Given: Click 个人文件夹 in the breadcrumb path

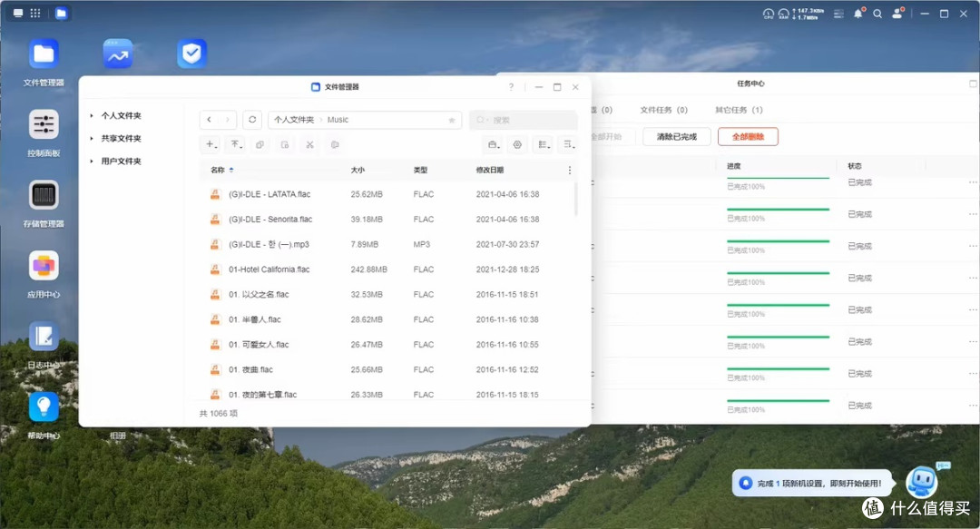Looking at the screenshot, I should click(x=294, y=120).
